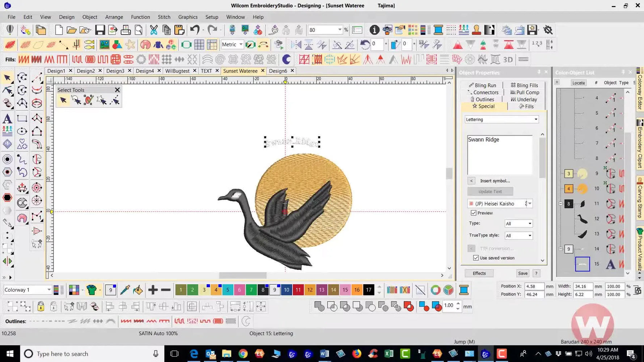Click the Undo icon in the top toolbar
Viewport: 644px width, 362px height.
[x=195, y=30]
